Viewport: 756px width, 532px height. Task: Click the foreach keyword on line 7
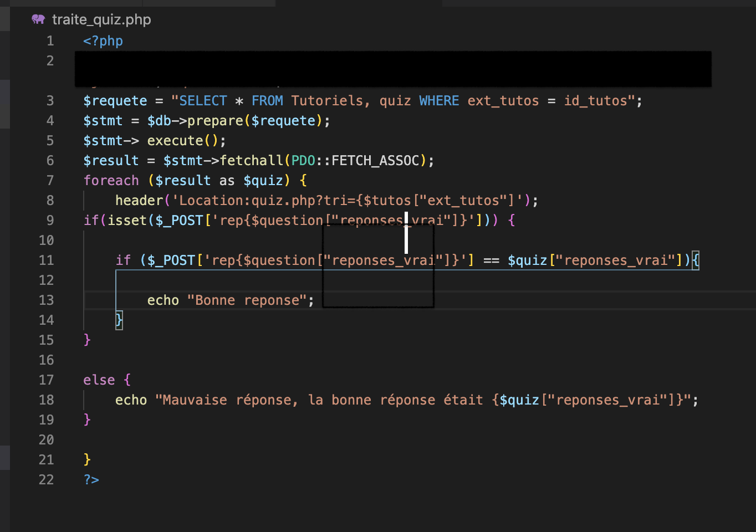pos(111,180)
